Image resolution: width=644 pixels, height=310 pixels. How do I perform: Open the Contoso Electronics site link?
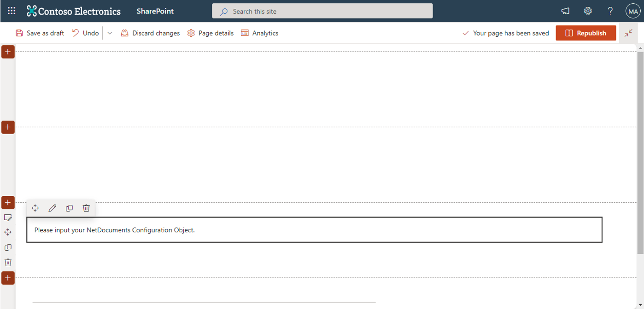tap(79, 11)
